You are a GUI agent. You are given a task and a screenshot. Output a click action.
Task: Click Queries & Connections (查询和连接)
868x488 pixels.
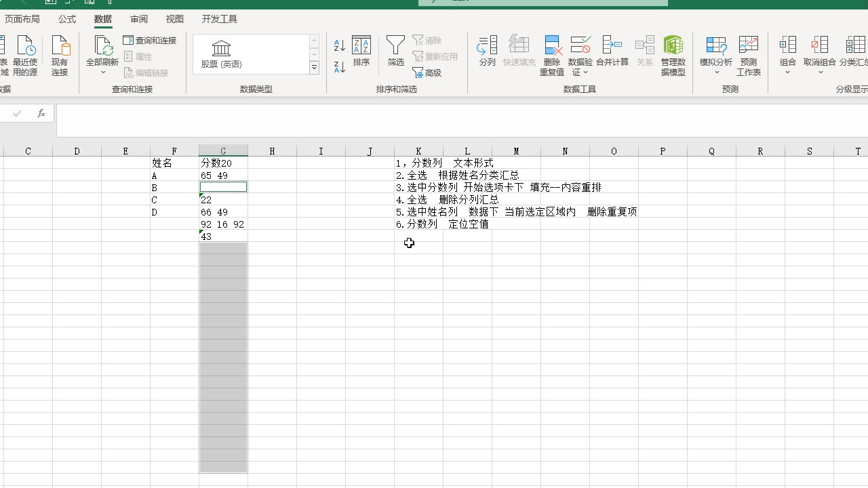[x=150, y=41]
